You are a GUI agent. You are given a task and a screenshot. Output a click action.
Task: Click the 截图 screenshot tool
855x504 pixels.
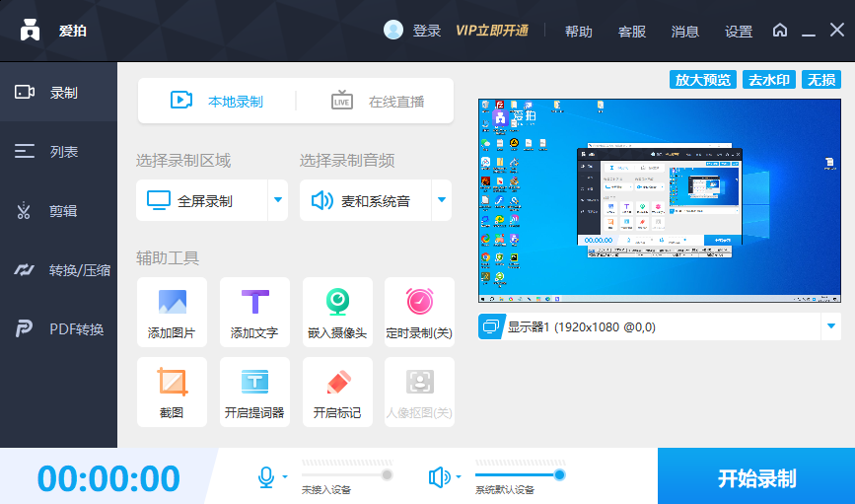(172, 392)
